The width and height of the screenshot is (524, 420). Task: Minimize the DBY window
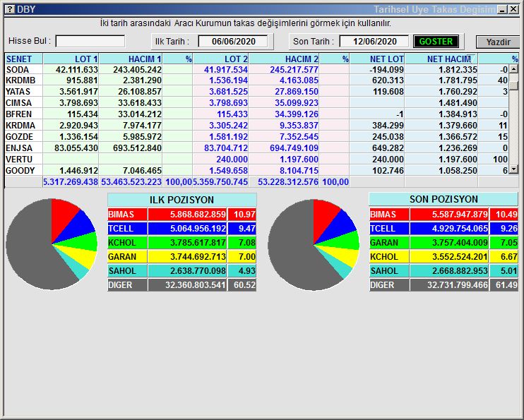click(502, 9)
